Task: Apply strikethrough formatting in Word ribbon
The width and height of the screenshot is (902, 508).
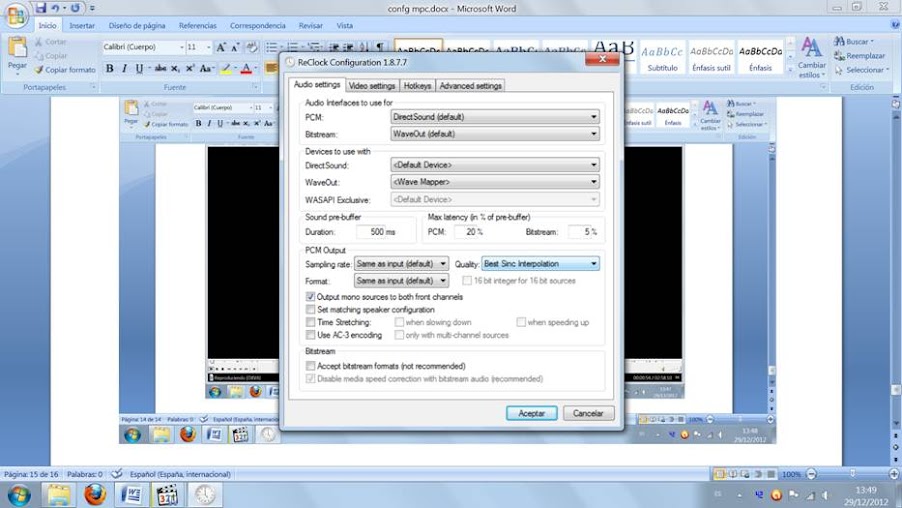Action: [x=160, y=68]
